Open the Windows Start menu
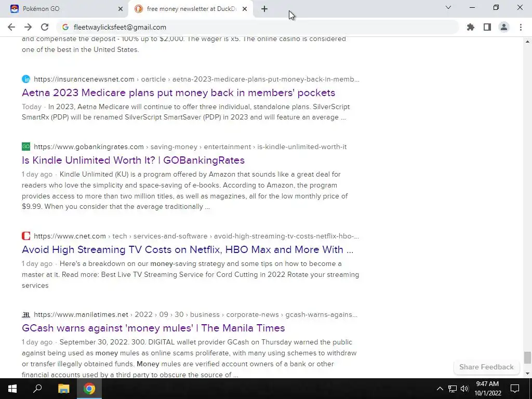 [12, 389]
